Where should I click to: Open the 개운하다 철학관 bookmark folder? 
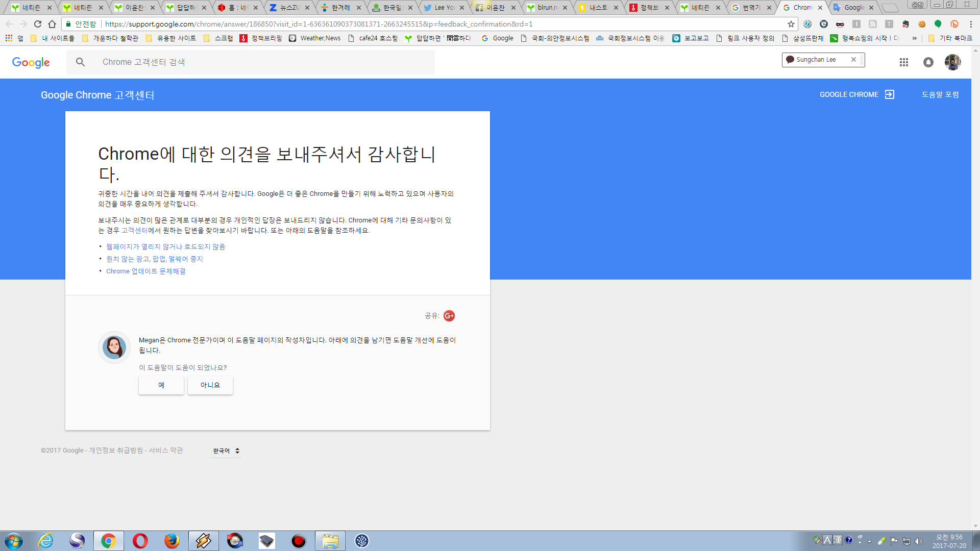pos(110,38)
